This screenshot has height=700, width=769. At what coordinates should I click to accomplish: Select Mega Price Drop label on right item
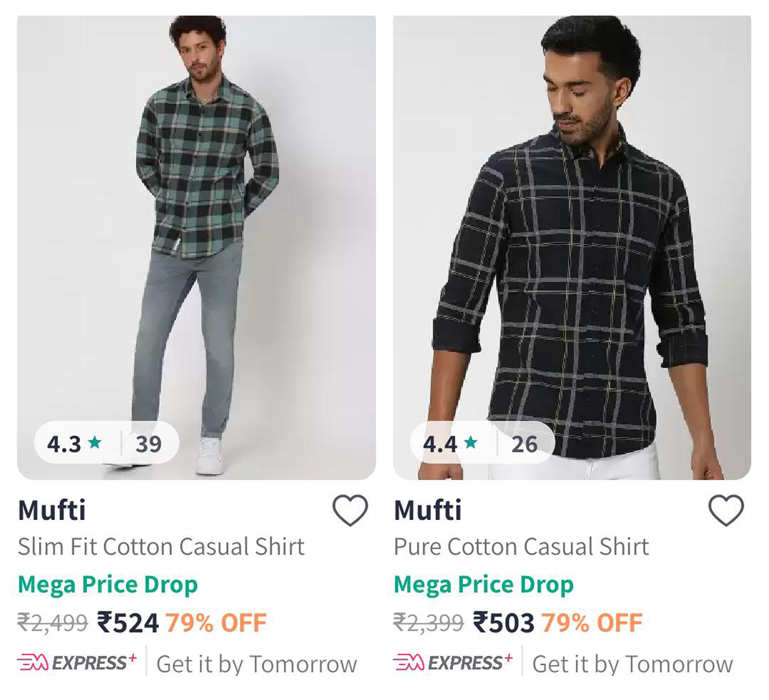484,585
